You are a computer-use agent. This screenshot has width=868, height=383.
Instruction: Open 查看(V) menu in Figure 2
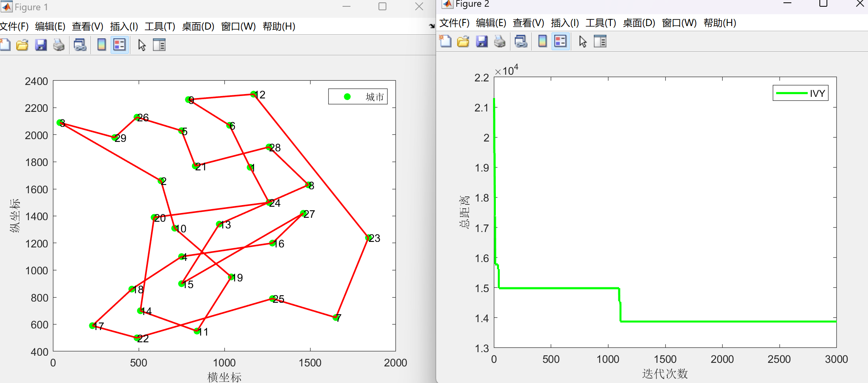click(528, 23)
